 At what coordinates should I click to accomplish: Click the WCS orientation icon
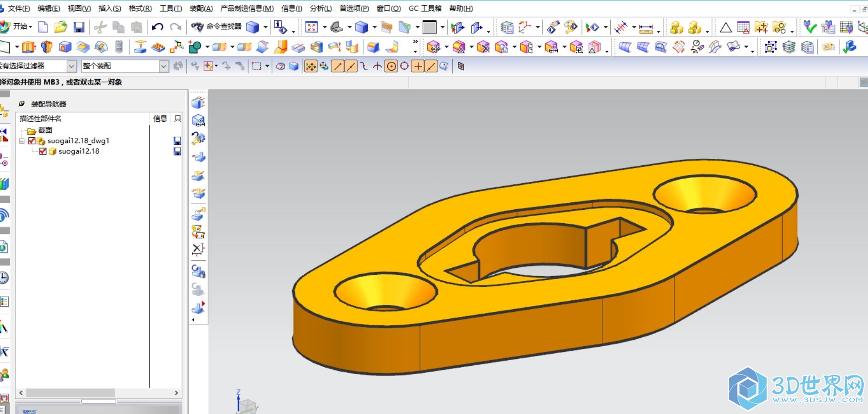525,27
